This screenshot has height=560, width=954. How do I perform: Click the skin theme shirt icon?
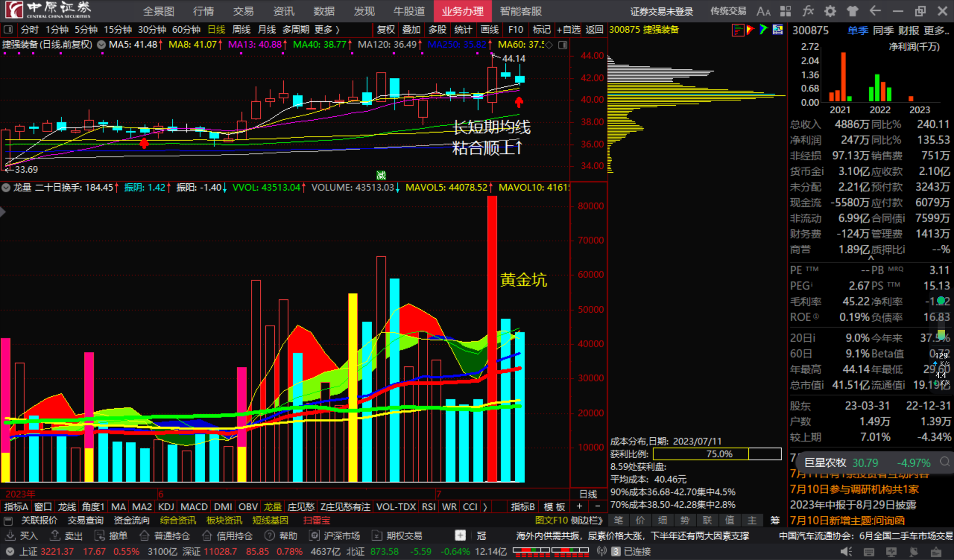(x=853, y=11)
